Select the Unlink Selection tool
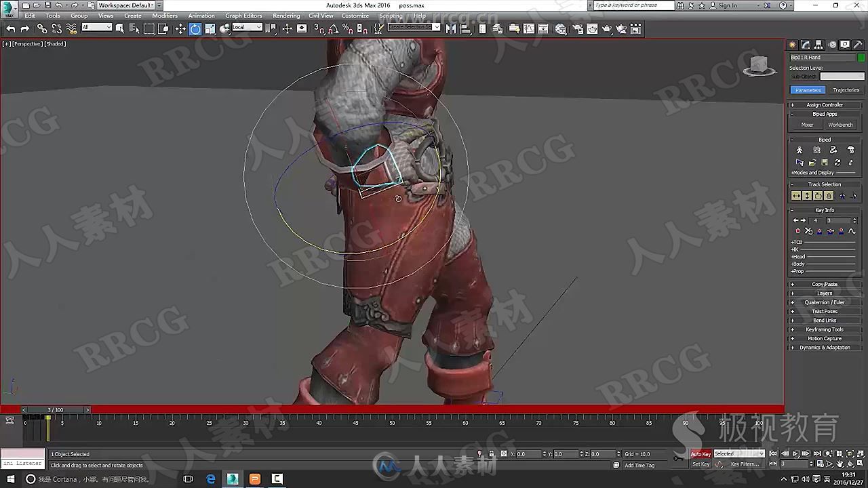This screenshot has width=868, height=488. [56, 28]
